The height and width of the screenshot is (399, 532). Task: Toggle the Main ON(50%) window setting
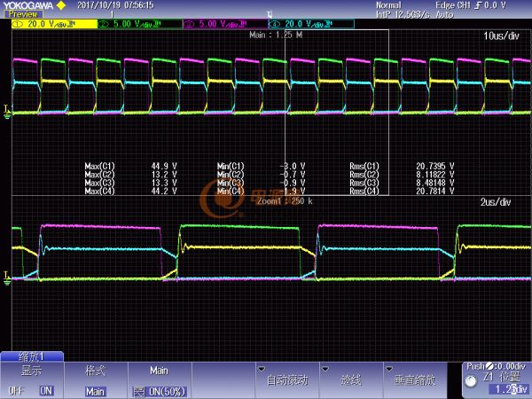(159, 379)
